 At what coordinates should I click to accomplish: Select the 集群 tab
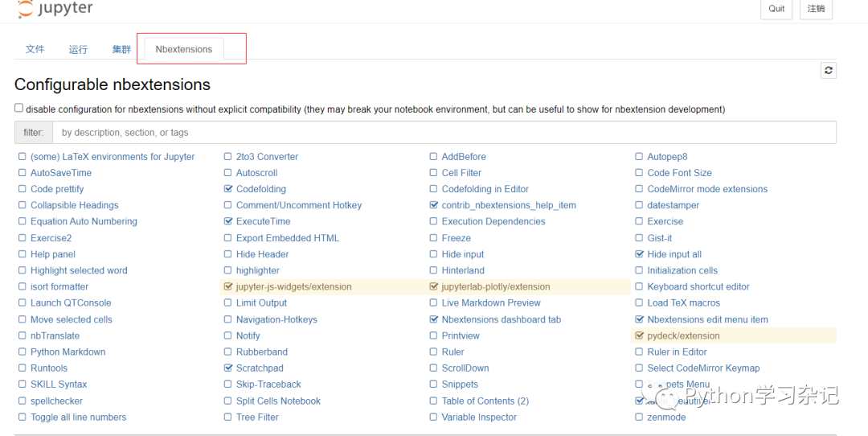[122, 49]
